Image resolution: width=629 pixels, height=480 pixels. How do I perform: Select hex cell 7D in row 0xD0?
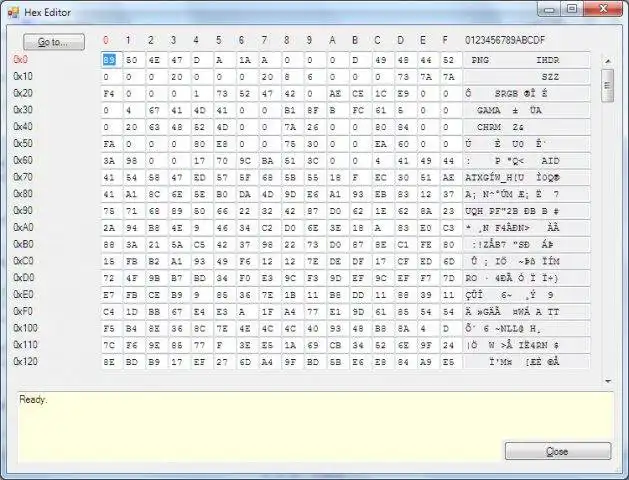tap(448, 278)
